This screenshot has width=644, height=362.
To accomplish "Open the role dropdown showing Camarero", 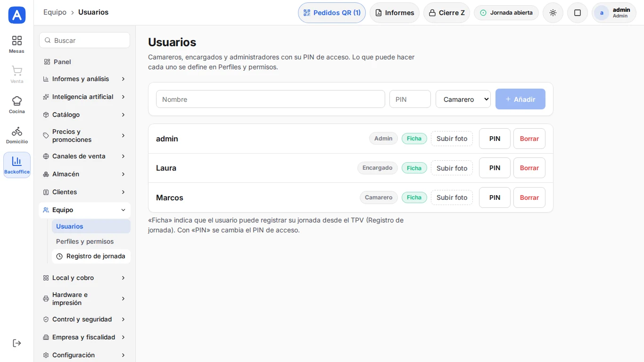I will [x=463, y=99].
